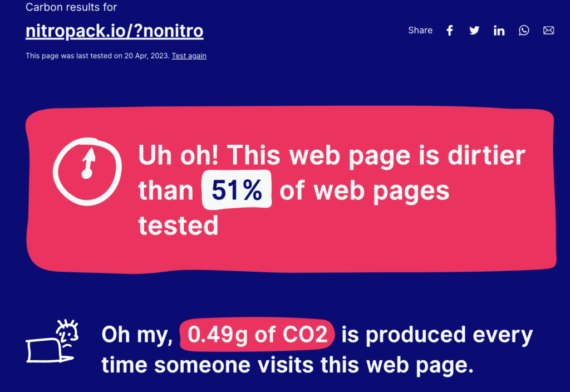570x392 pixels.
Task: Click the 'Share' label
Action: pos(420,31)
